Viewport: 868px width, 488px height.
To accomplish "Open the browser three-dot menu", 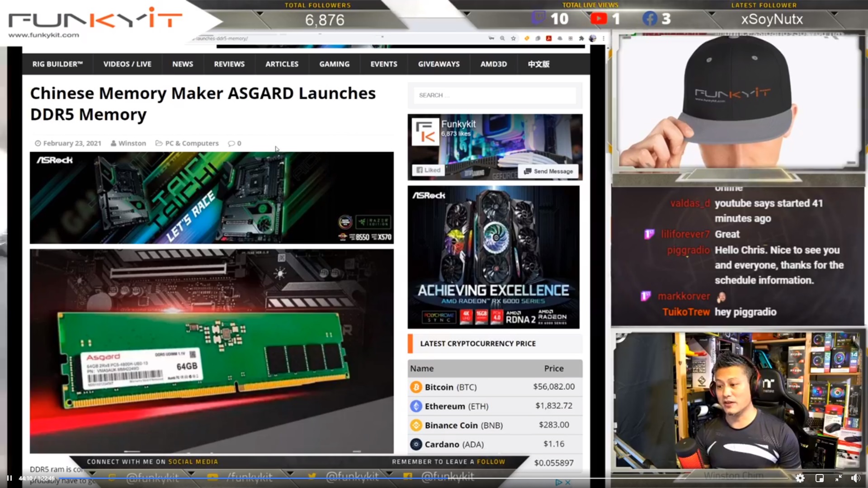I will tap(603, 38).
